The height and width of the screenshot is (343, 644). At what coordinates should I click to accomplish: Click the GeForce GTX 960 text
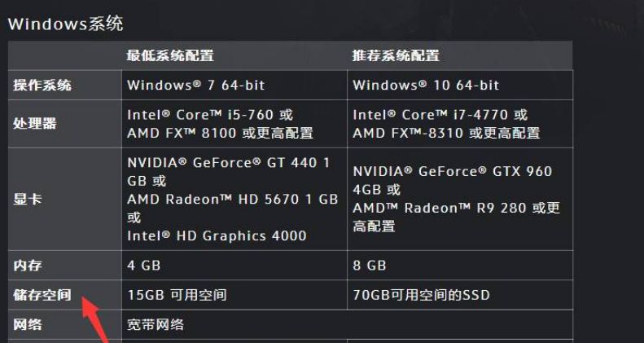(485, 171)
